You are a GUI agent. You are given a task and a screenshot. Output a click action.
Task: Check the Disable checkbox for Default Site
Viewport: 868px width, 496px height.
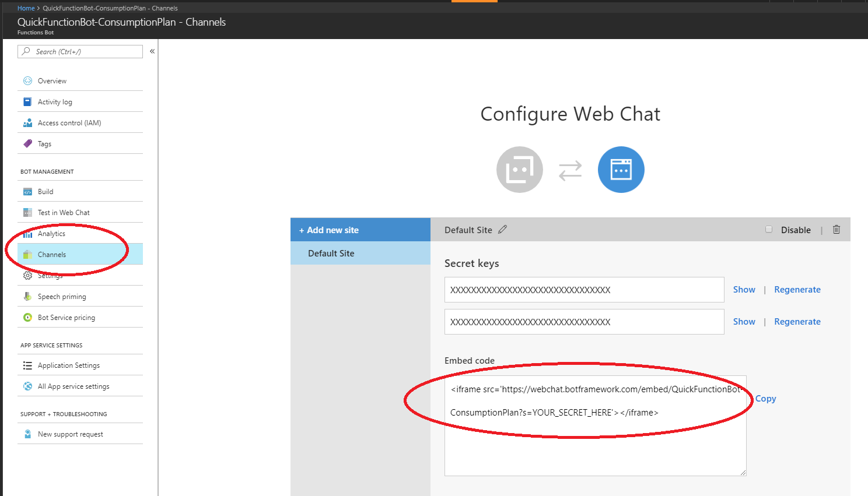[x=769, y=229]
